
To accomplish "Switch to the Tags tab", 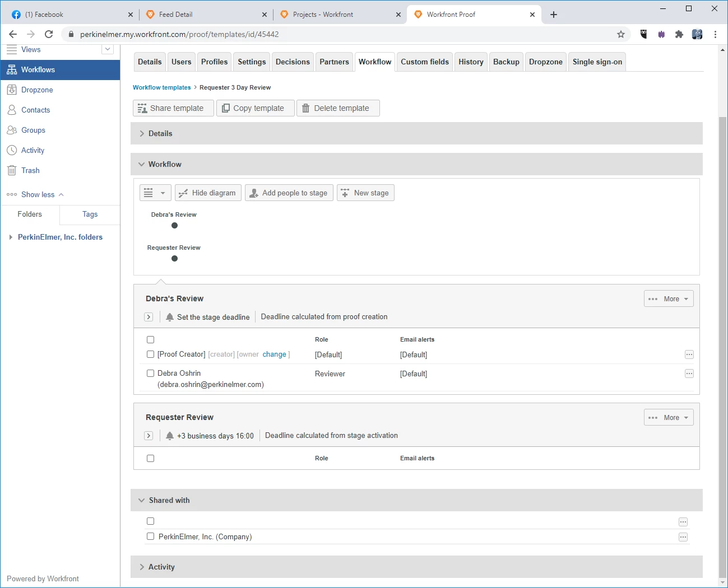I will [90, 214].
